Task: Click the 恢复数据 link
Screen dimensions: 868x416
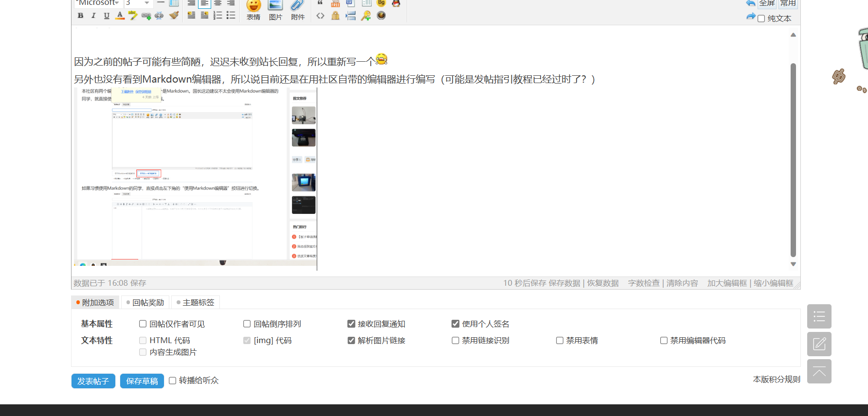Action: (603, 283)
